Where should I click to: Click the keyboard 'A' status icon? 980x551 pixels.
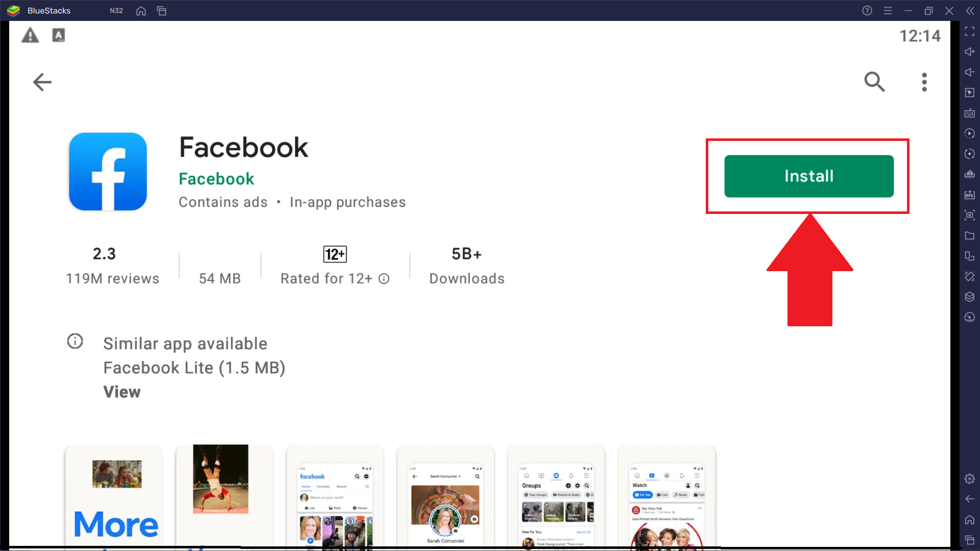[x=59, y=35]
